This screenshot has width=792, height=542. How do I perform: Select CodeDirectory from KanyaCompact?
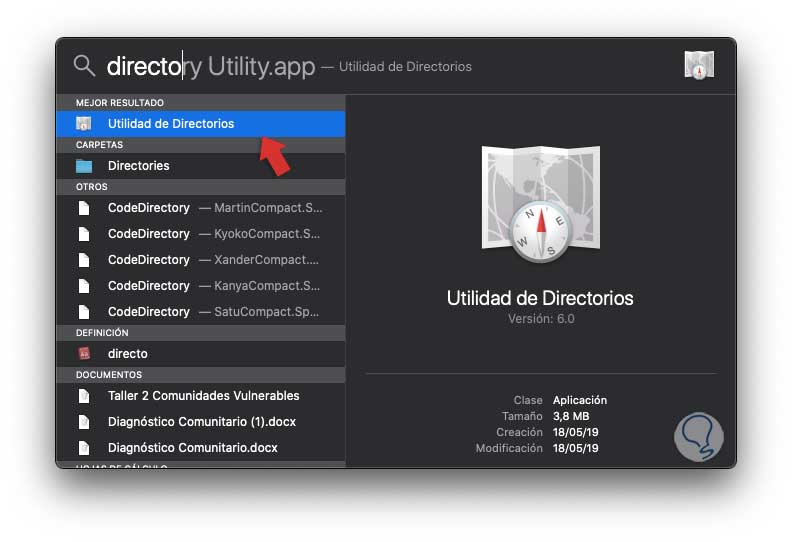(201, 286)
